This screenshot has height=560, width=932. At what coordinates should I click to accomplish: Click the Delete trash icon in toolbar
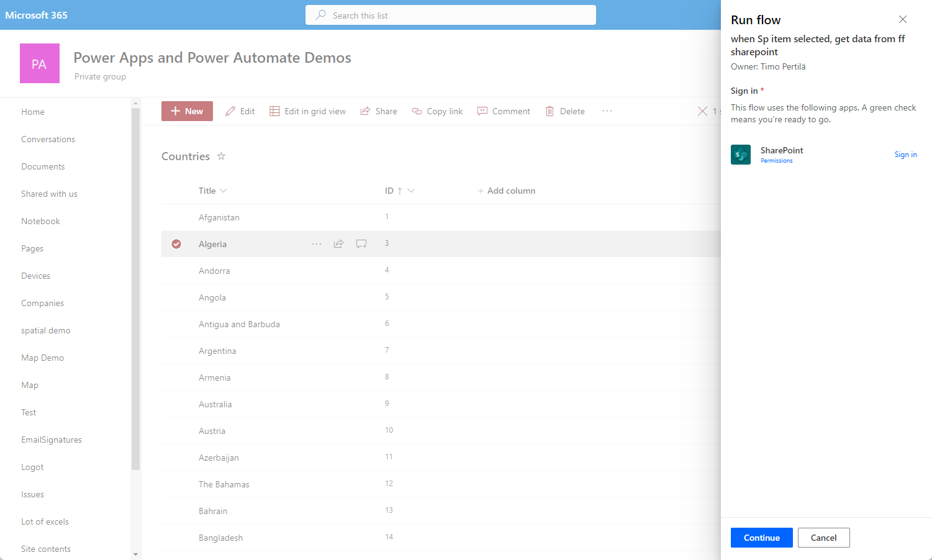[x=550, y=111]
